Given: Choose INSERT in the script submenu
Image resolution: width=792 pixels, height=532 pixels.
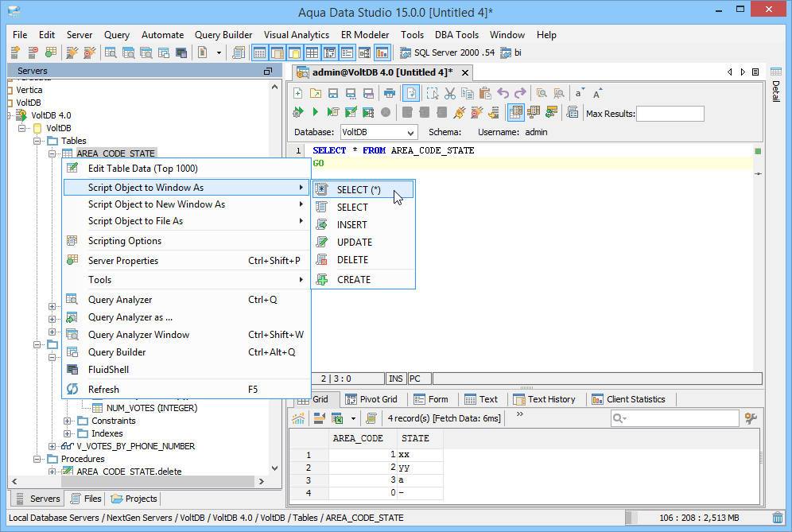Looking at the screenshot, I should (363, 225).
